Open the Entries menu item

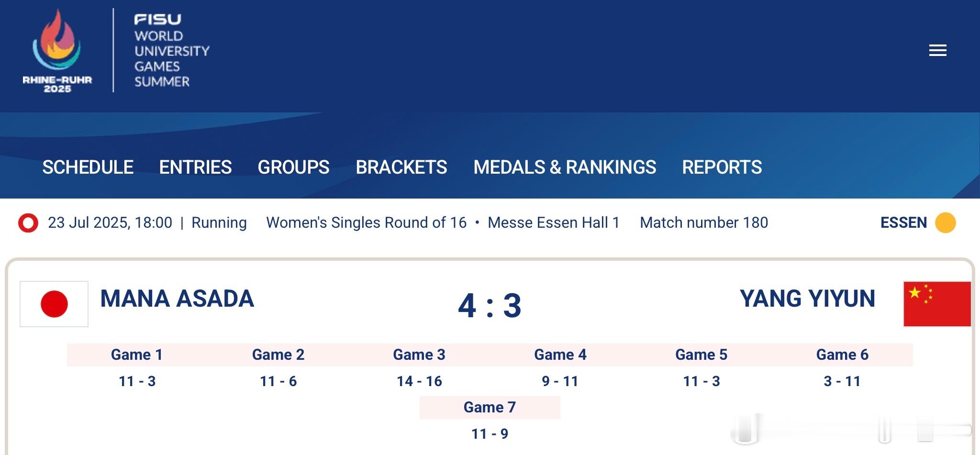tap(195, 167)
